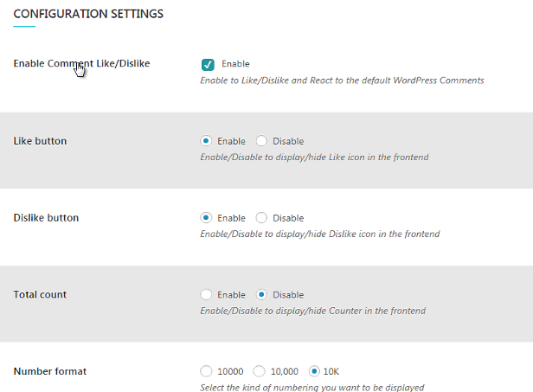Screen dimensions: 533x392
Task: Select Enable radio for Like button
Action: click(x=206, y=141)
